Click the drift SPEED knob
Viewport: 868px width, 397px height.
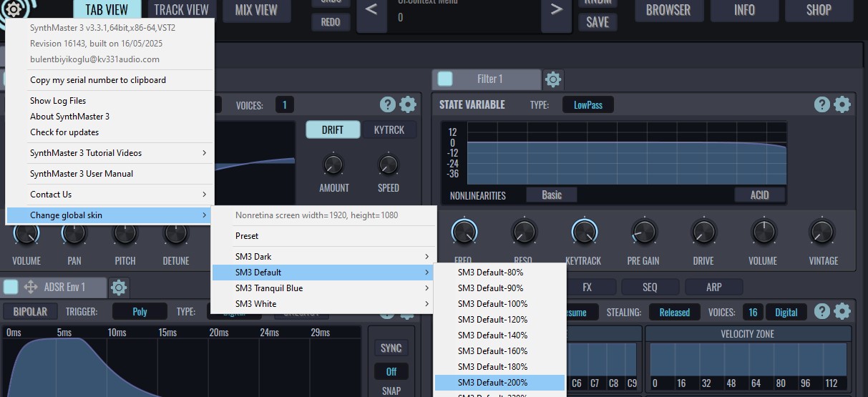point(389,165)
